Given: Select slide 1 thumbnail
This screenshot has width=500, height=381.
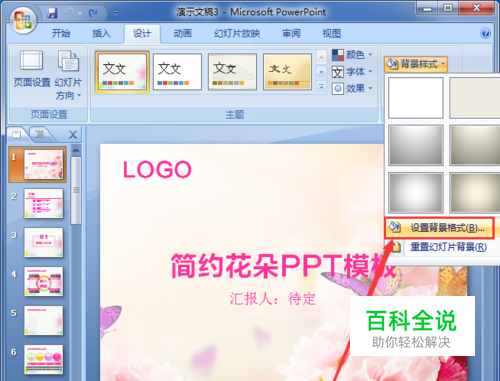Looking at the screenshot, I should 43,164.
